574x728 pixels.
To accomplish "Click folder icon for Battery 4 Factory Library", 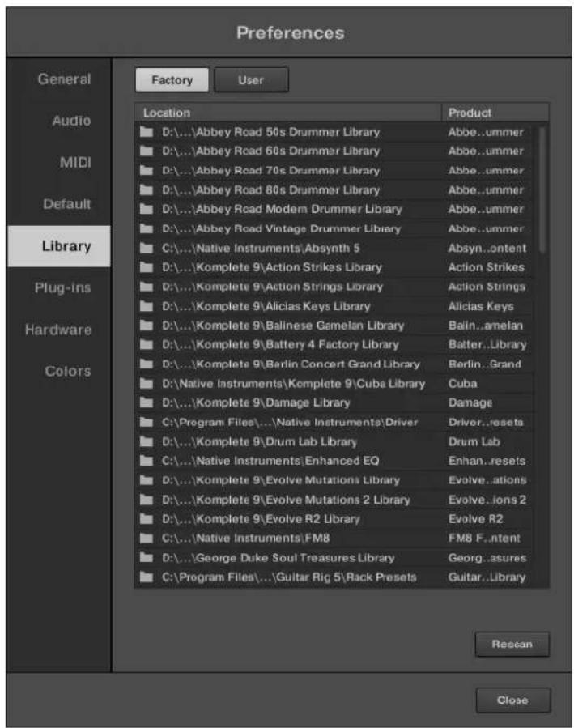I will 147,344.
